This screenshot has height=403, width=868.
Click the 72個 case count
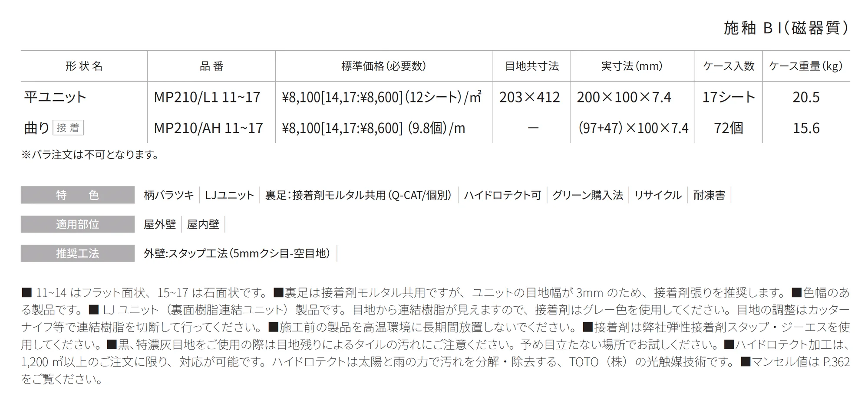point(729,128)
